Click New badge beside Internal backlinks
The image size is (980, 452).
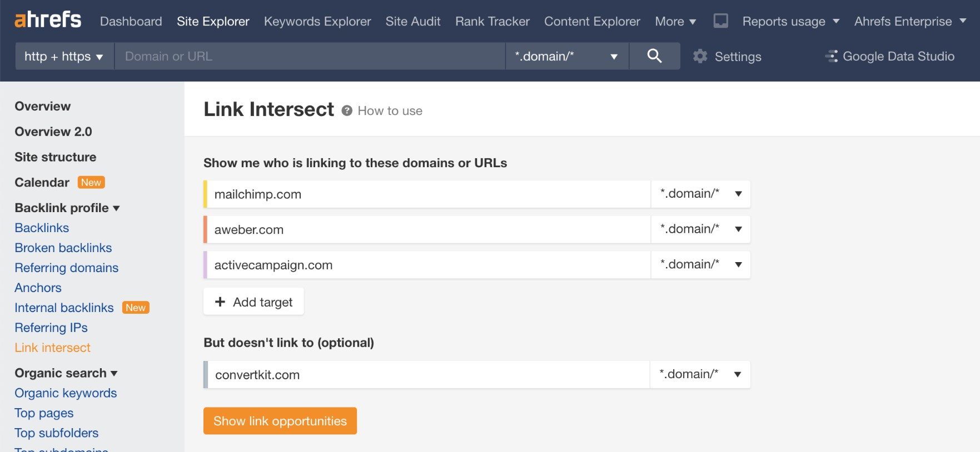tap(136, 307)
